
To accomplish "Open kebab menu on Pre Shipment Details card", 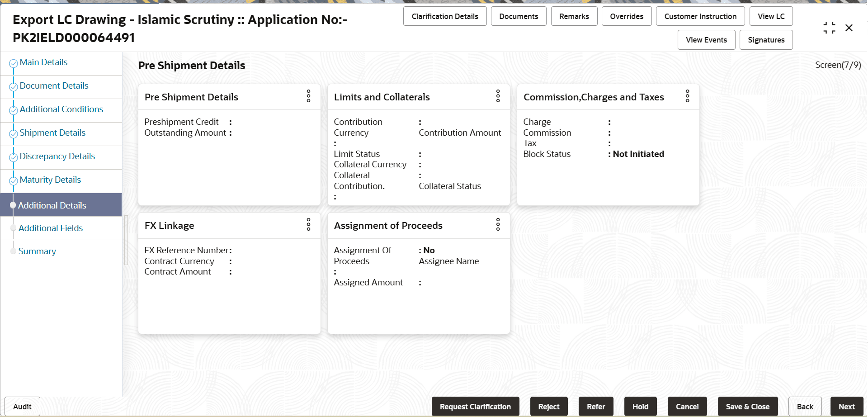I will tap(308, 96).
